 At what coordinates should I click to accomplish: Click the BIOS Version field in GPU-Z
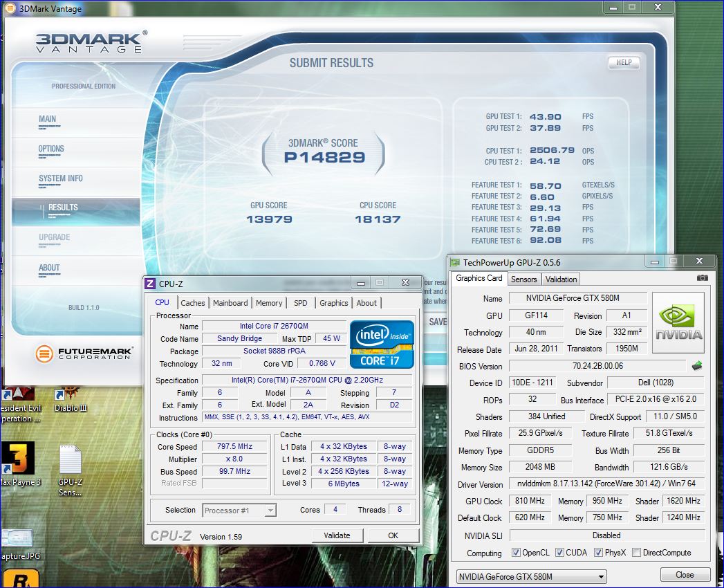pos(597,366)
